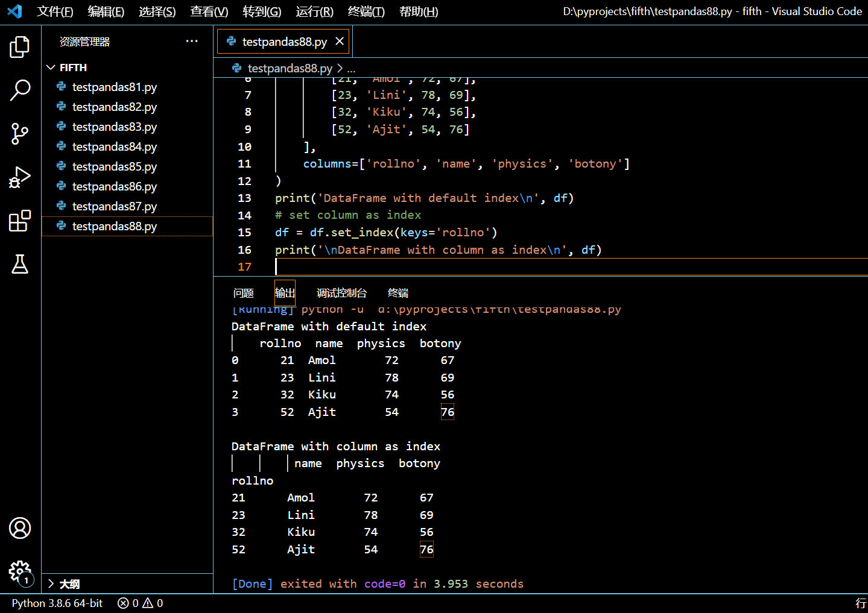Open the 查看(V) menu
This screenshot has height=613, width=868.
tap(209, 11)
